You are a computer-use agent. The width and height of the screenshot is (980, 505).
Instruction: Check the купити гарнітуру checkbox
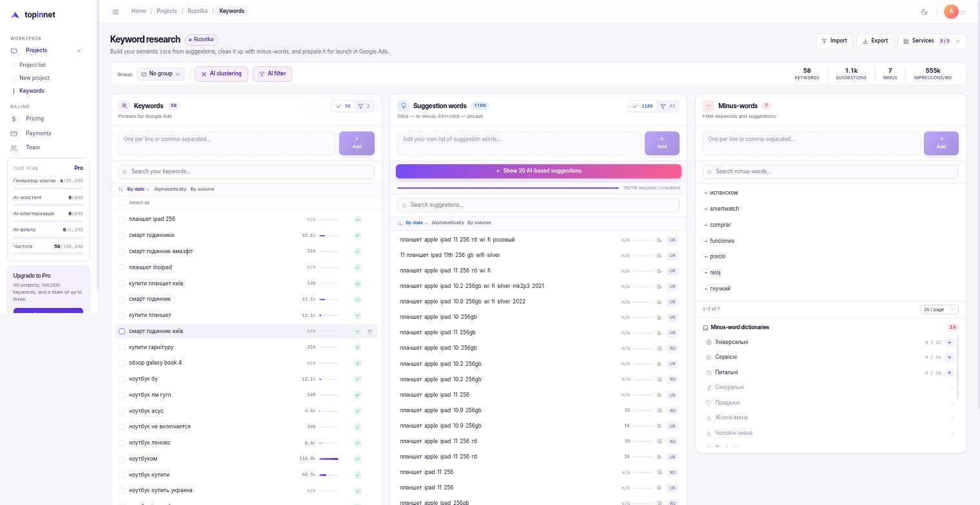122,347
